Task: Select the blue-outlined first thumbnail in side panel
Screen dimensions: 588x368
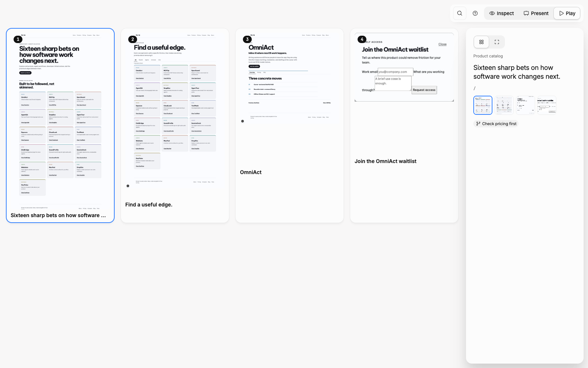Action: 483,105
